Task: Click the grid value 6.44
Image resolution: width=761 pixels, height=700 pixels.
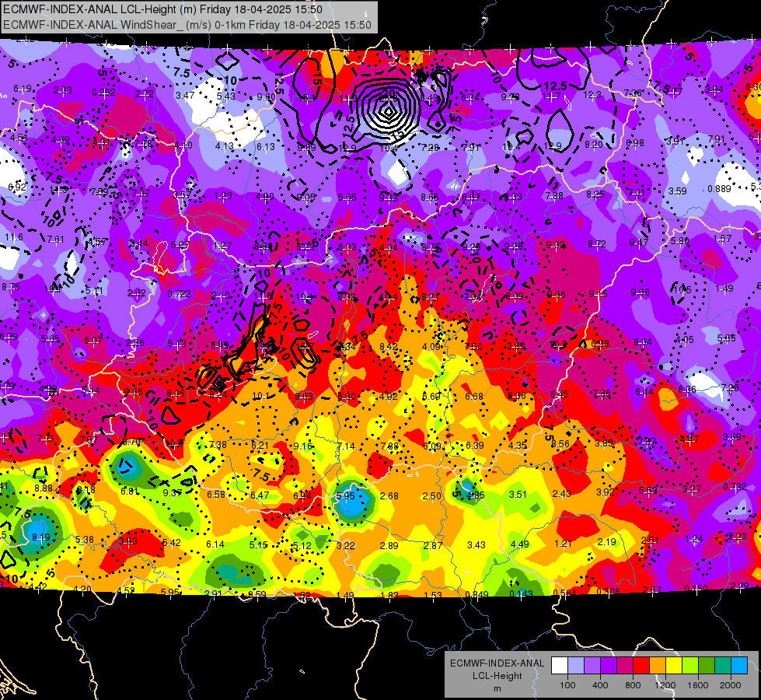Action: coord(644,391)
